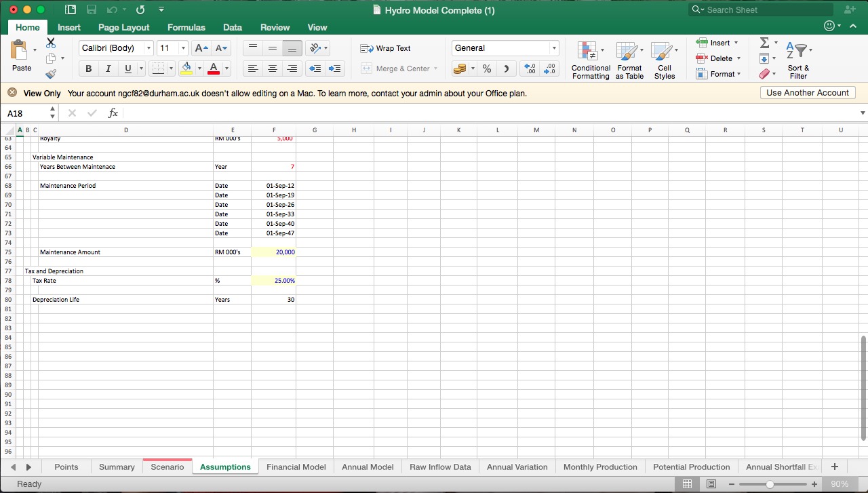Open the Wrap Text tool
The image size is (868, 493).
(385, 48)
